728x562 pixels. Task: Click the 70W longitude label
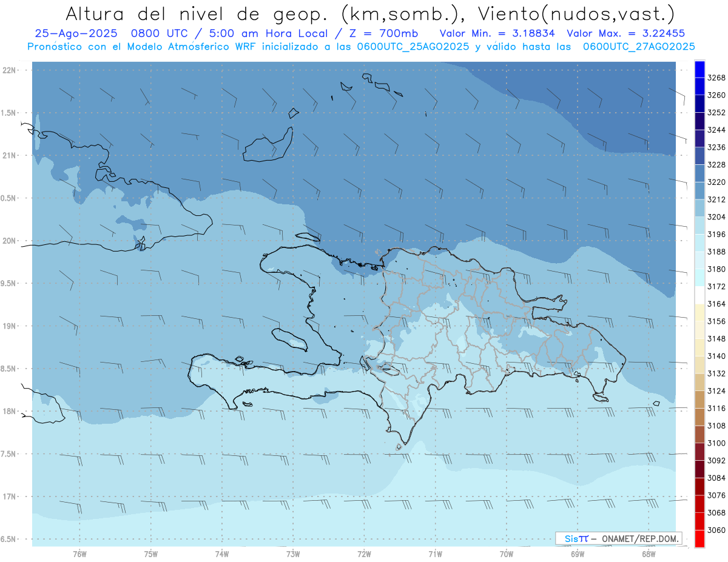point(507,554)
